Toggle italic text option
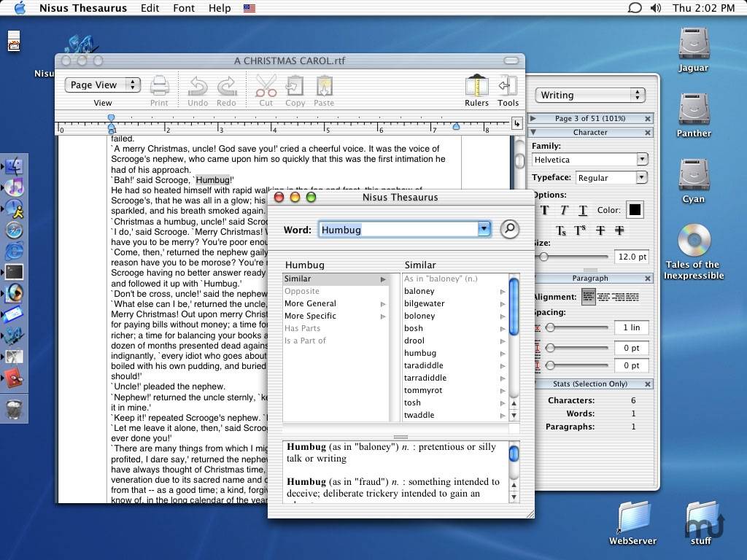The height and width of the screenshot is (560, 747). pyautogui.click(x=564, y=210)
